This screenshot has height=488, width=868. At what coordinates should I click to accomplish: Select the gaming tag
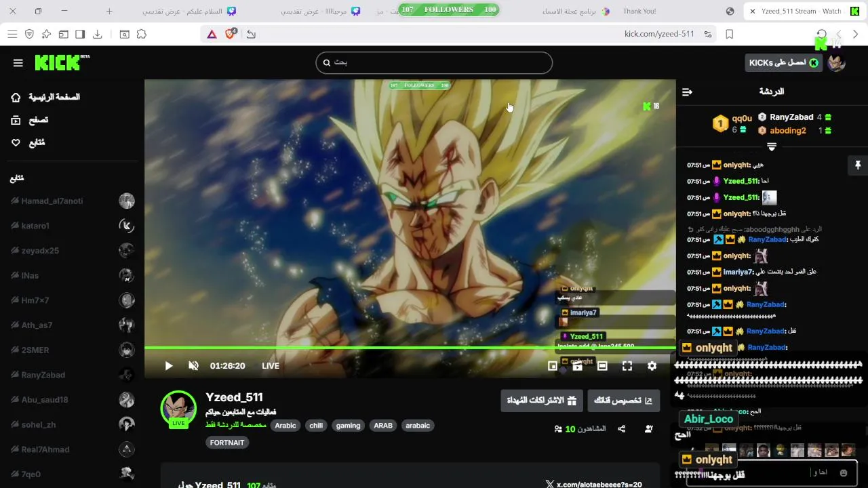coord(348,426)
